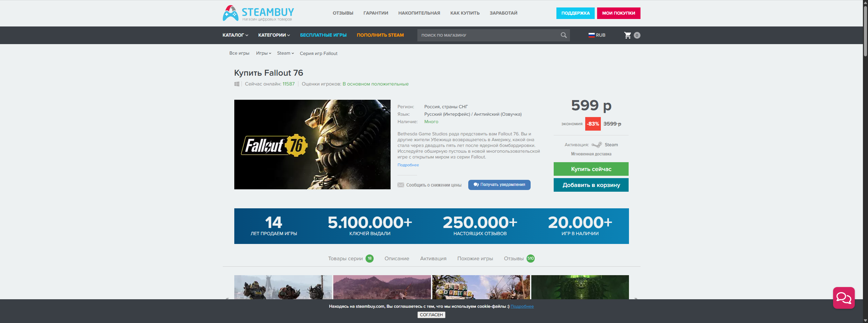Click the envelope price-drop alert icon

point(401,185)
